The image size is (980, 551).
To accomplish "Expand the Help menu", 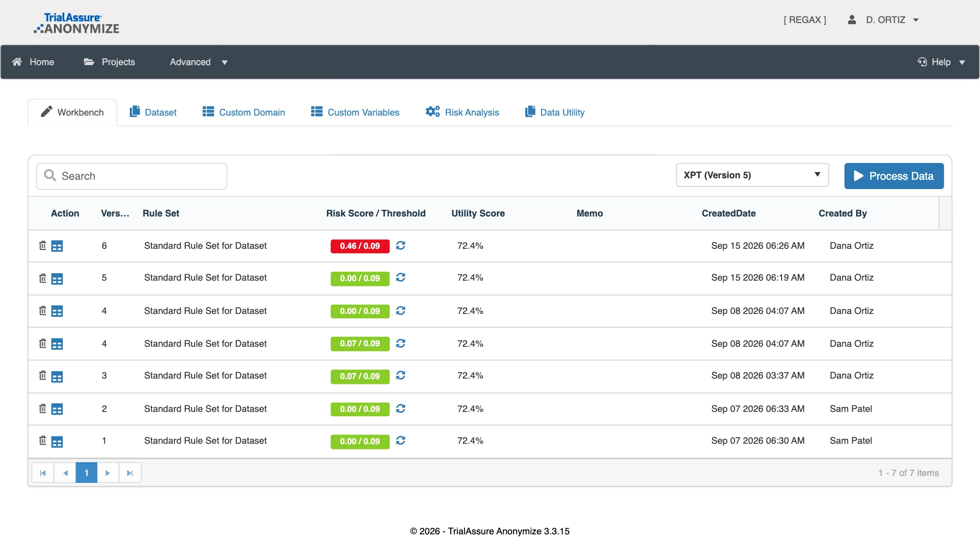I will click(941, 62).
